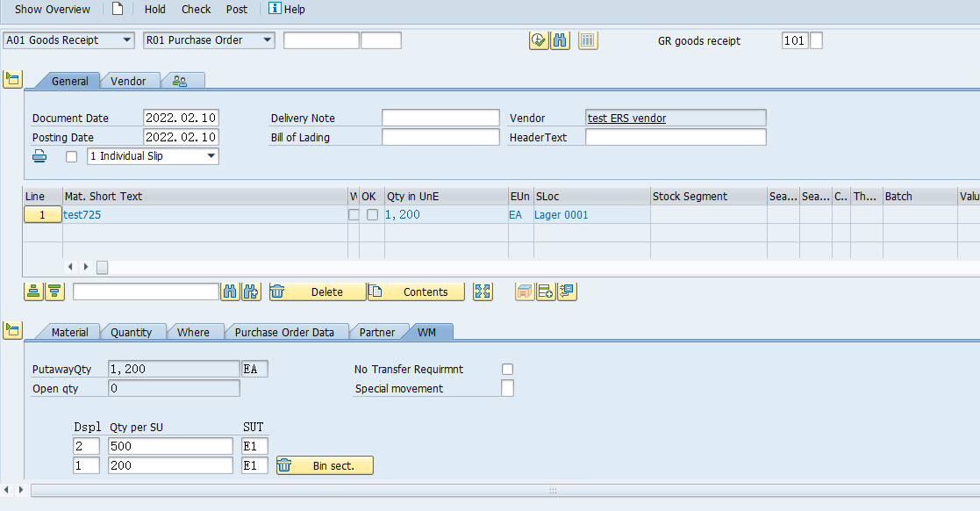Click the Sort ascending icon
This screenshot has height=511, width=980.
pyautogui.click(x=35, y=291)
